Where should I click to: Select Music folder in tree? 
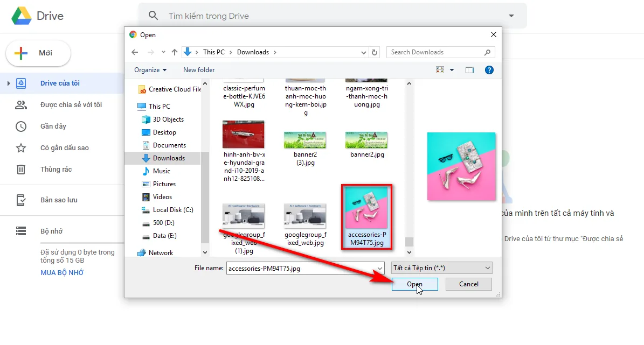pos(156,171)
